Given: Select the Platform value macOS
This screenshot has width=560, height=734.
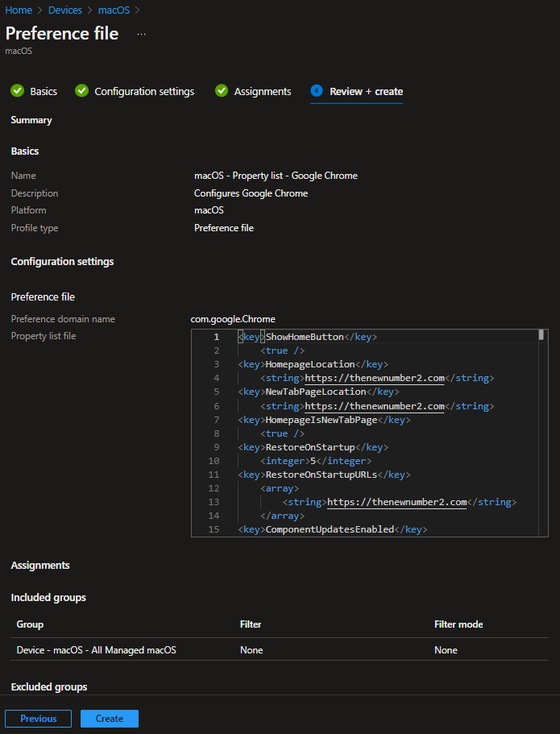Looking at the screenshot, I should [x=209, y=210].
